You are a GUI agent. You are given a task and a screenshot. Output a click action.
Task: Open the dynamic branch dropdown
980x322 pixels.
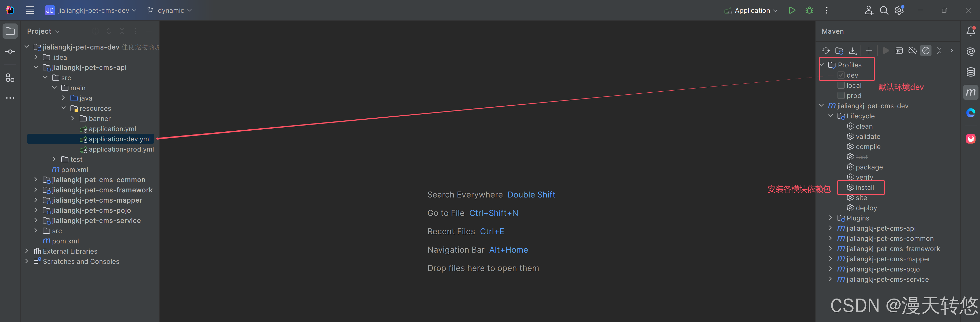[170, 10]
